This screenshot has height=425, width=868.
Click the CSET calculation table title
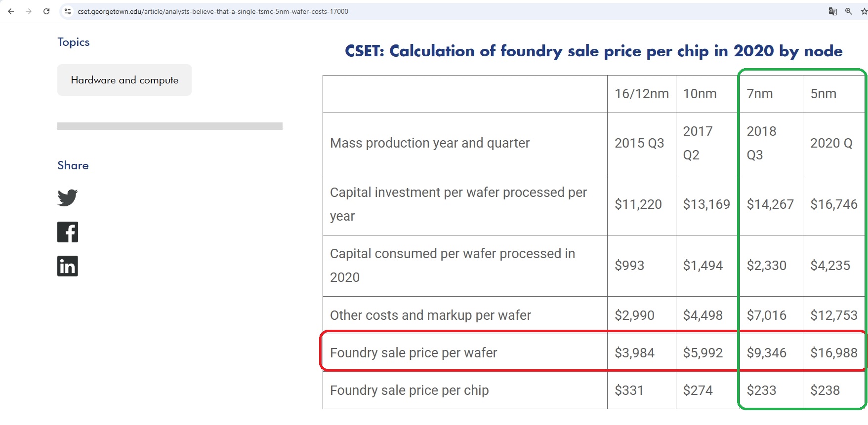point(593,51)
